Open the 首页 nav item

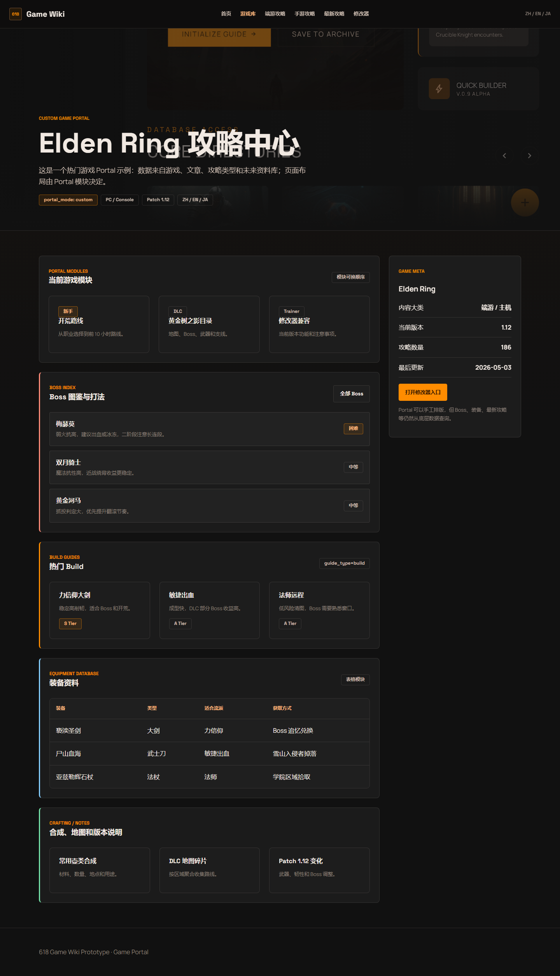click(226, 14)
